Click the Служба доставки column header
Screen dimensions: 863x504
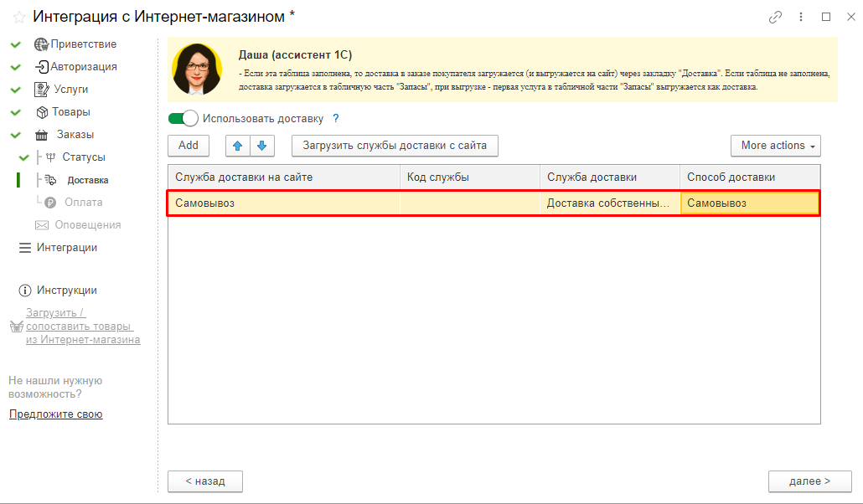(610, 177)
